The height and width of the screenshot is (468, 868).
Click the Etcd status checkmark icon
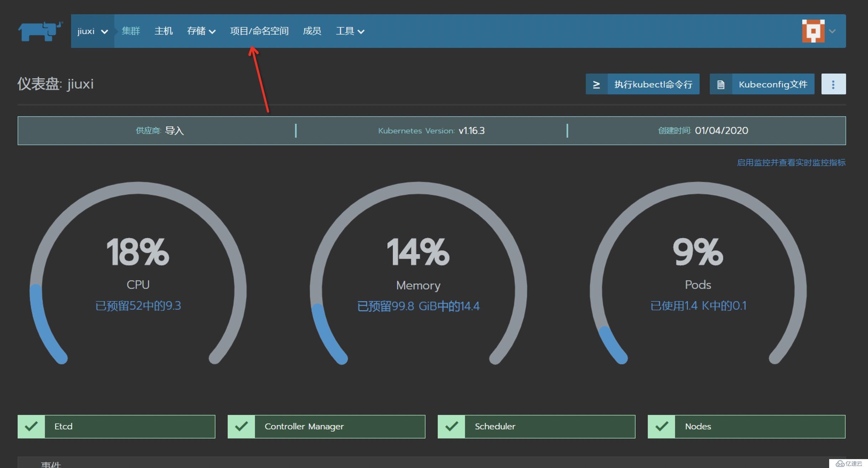[x=33, y=426]
